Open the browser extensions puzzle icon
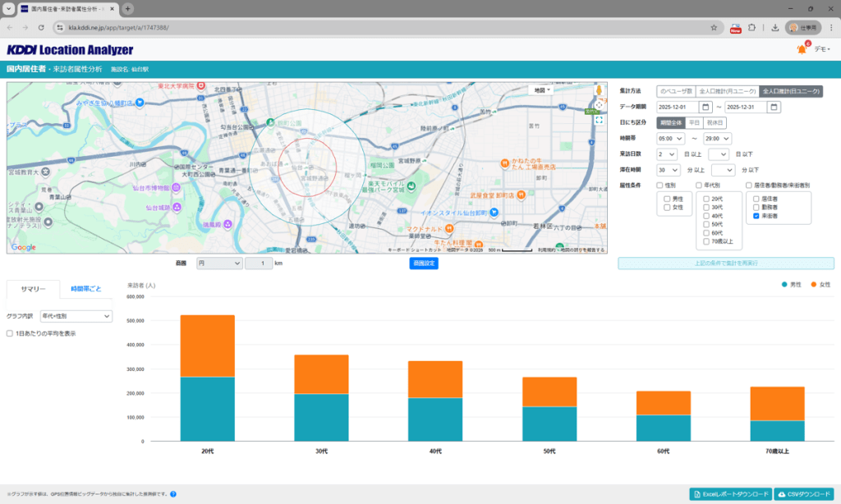This screenshot has width=841, height=504. [x=751, y=27]
